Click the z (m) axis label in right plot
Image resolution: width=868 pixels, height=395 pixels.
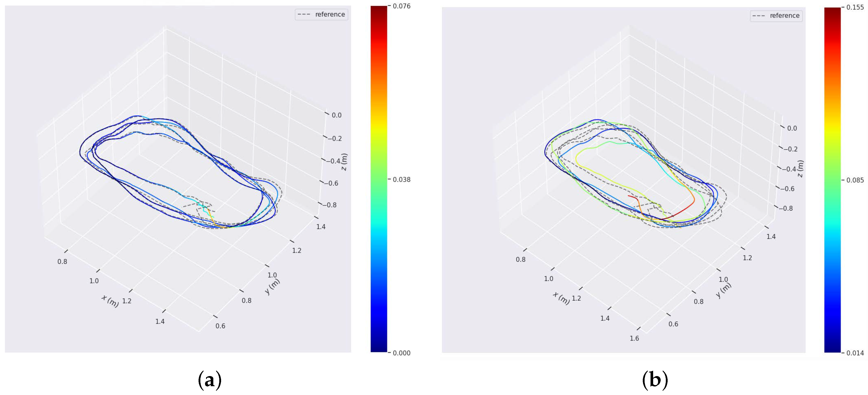tap(800, 169)
